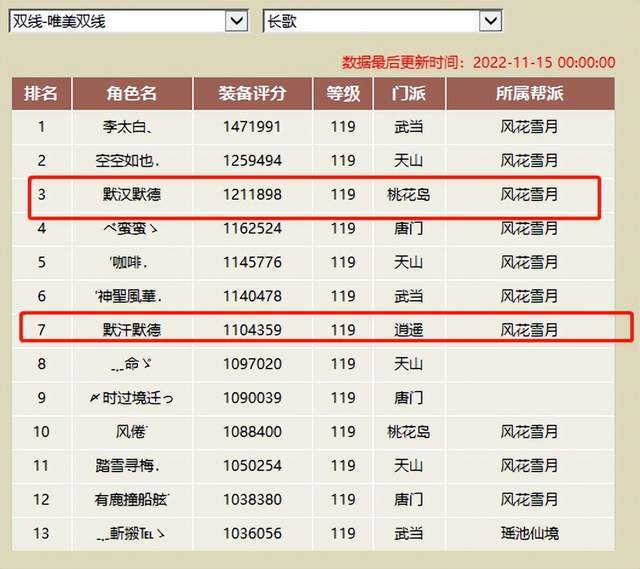Click equipment score 1036056 in rank 13
The image size is (640, 569).
click(x=252, y=533)
